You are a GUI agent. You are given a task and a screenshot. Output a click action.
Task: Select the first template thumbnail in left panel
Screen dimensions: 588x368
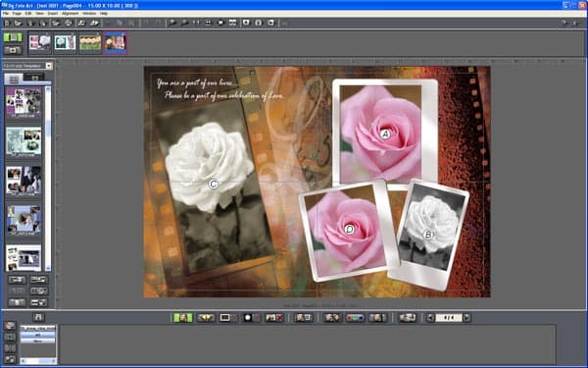point(24,102)
